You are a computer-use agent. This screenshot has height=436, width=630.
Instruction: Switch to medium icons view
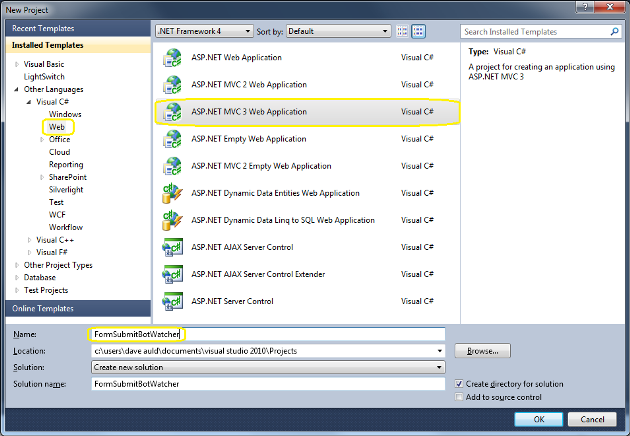point(418,31)
